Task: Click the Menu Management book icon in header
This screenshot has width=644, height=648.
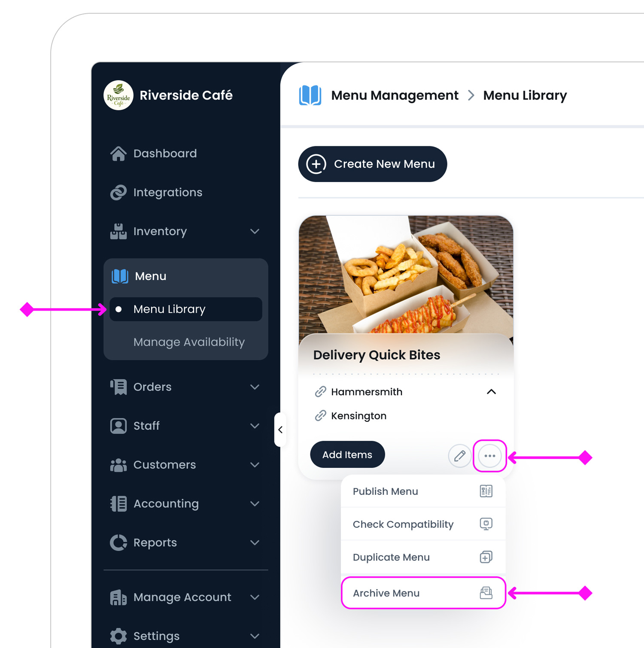Action: [310, 95]
